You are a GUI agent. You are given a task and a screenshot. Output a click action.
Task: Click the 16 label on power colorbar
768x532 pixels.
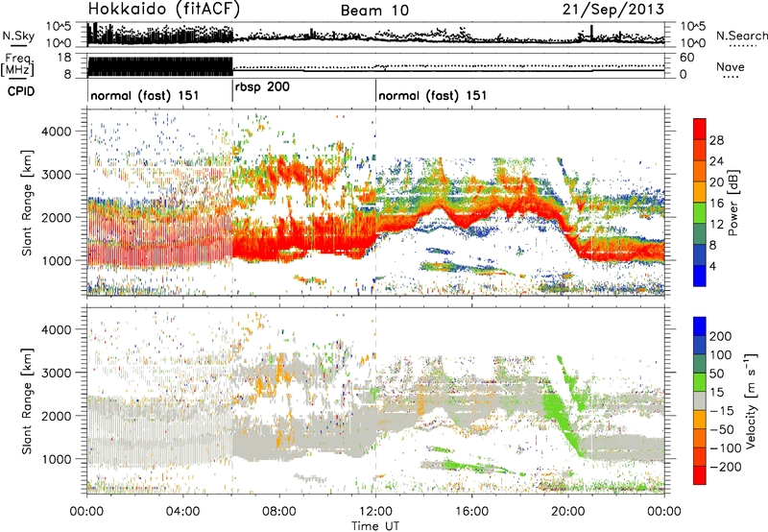coord(716,204)
